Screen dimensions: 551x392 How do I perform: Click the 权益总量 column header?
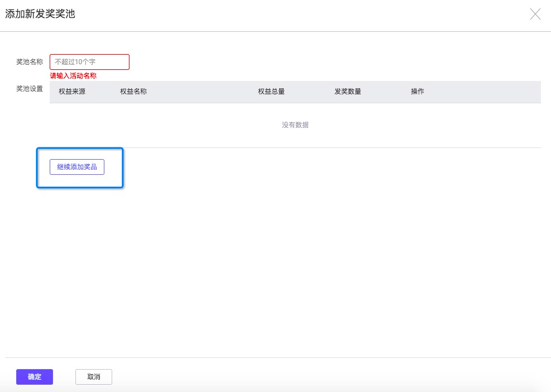coord(271,92)
